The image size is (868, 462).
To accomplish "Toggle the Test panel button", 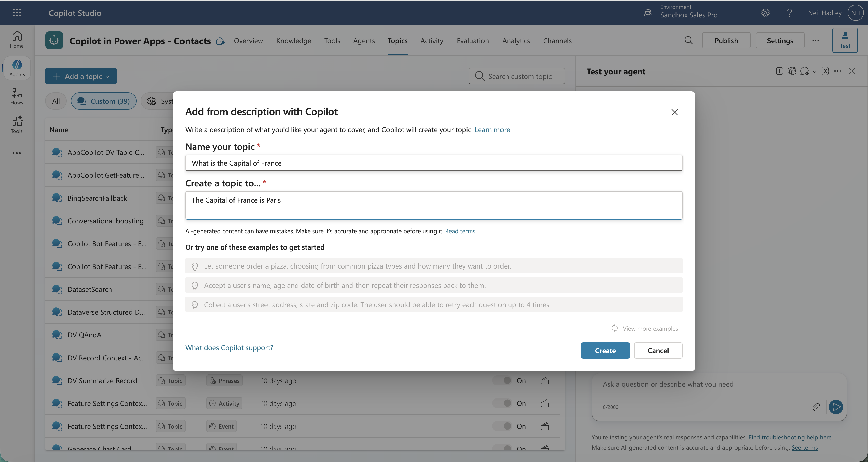I will (845, 40).
